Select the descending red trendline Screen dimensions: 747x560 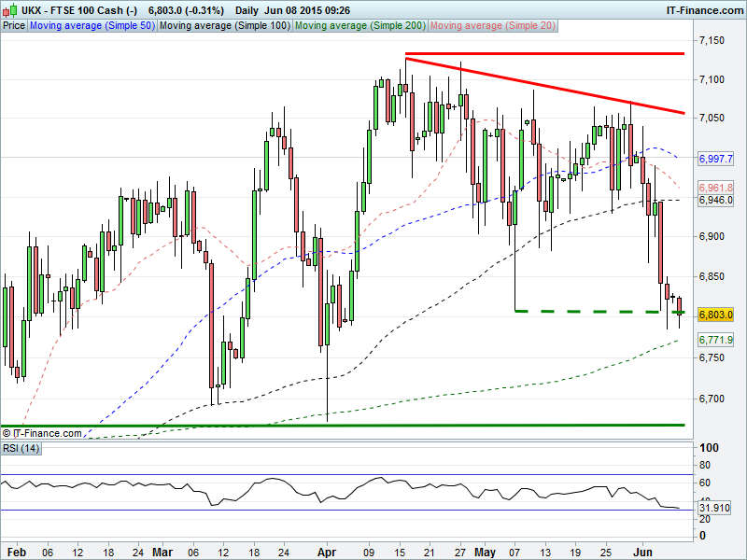tap(545, 86)
